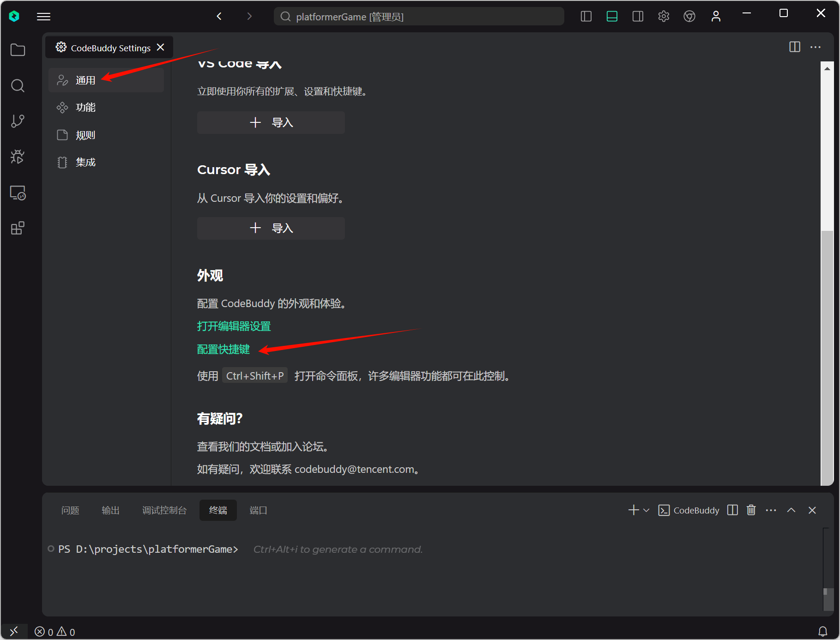Image resolution: width=840 pixels, height=640 pixels.
Task: Close the bottom terminal panel
Action: (812, 510)
